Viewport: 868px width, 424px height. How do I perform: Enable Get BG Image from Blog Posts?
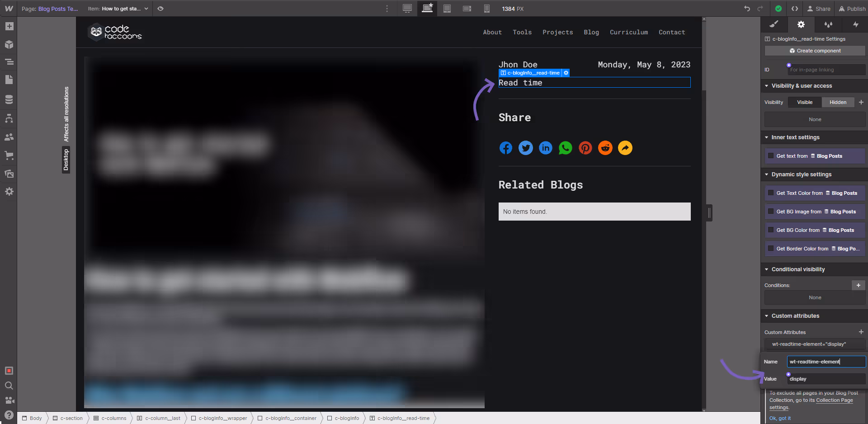coord(771,212)
